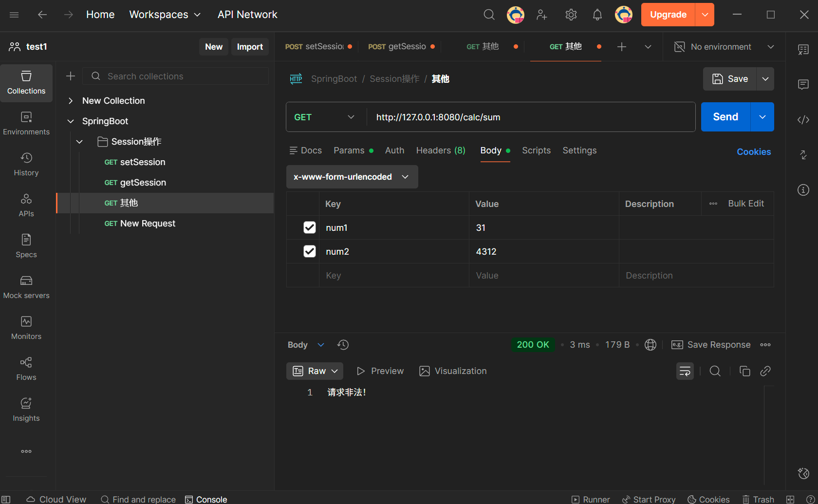Open the code snippet icon on right sidebar
818x504 pixels.
point(803,120)
